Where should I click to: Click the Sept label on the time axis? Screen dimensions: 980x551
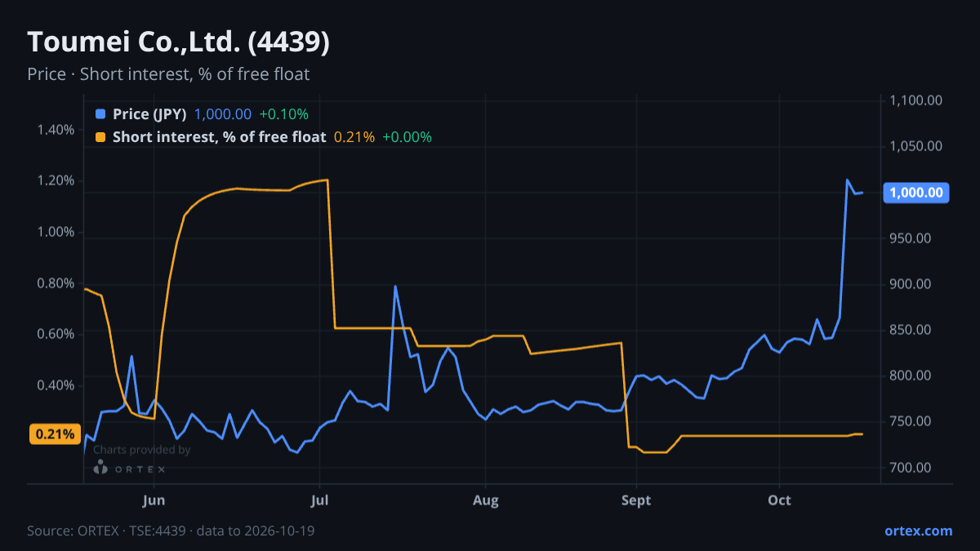pyautogui.click(x=636, y=500)
